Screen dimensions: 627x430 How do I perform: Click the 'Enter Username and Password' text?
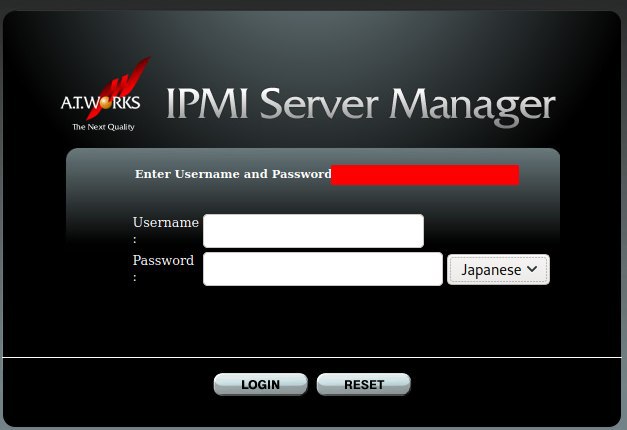(x=233, y=174)
